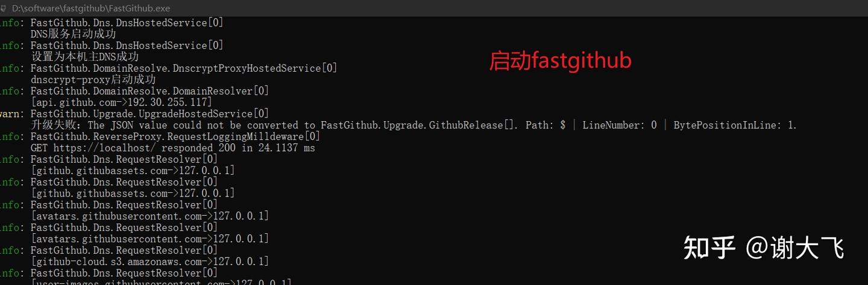Click the DnscryptProxyHostedService[0] log entry
The width and height of the screenshot is (868, 285).
pos(184,68)
